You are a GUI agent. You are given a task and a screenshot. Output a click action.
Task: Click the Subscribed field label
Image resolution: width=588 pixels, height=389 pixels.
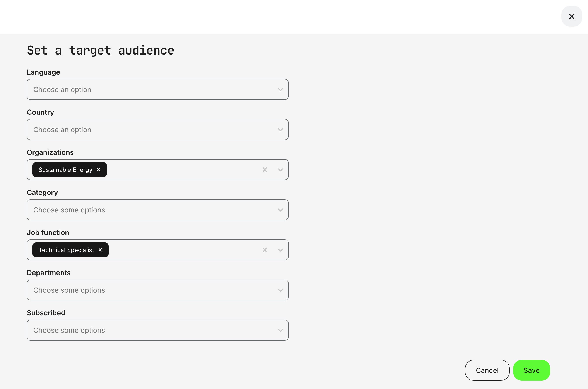(x=46, y=313)
